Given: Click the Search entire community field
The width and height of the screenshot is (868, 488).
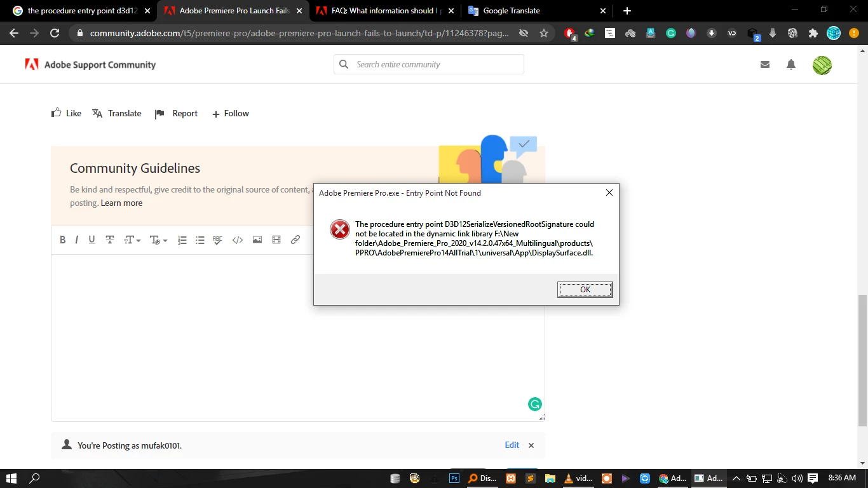Looking at the screenshot, I should point(429,64).
